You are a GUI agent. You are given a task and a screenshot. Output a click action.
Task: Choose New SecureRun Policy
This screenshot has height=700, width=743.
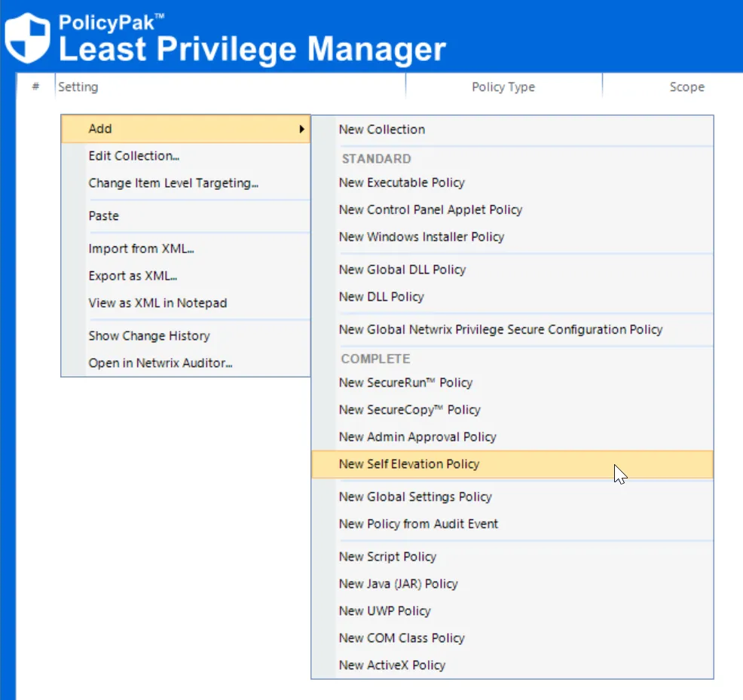click(x=405, y=383)
